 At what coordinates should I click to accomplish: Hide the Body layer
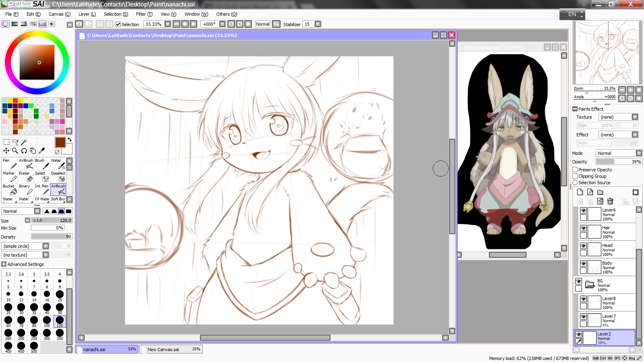(x=583, y=263)
